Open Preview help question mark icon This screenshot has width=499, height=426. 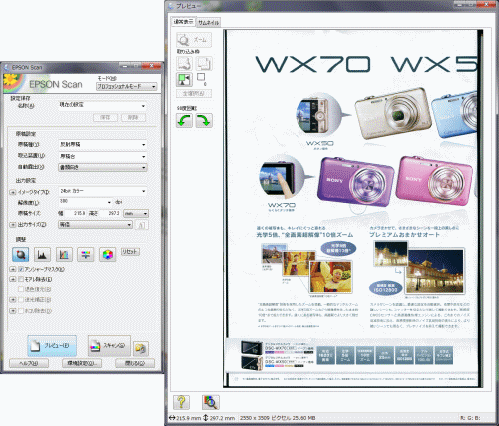click(181, 402)
